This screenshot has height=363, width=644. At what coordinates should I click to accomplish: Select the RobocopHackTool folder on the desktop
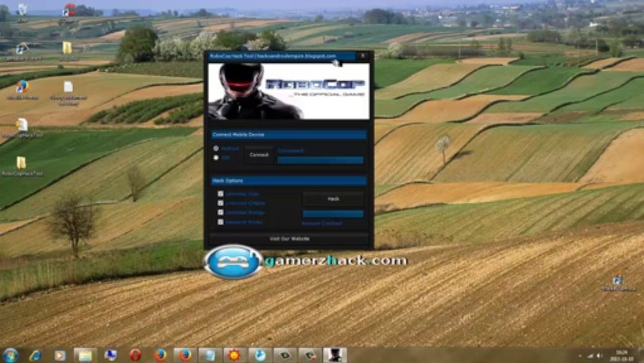point(22,167)
